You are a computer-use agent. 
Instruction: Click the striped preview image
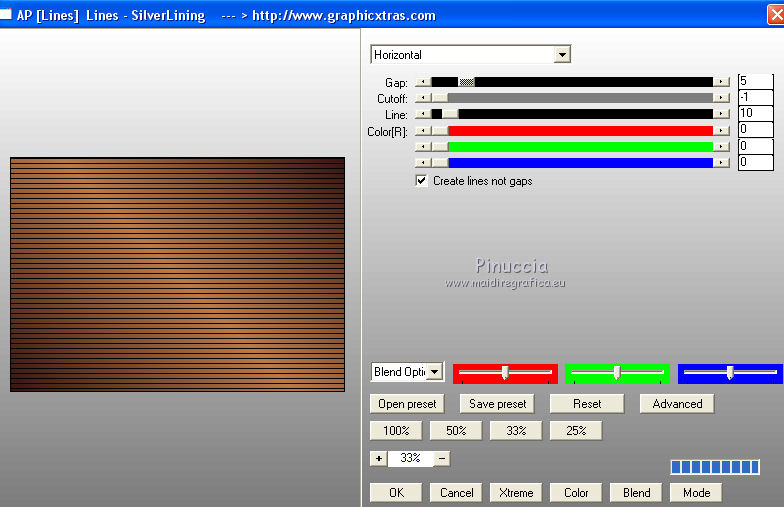click(177, 274)
